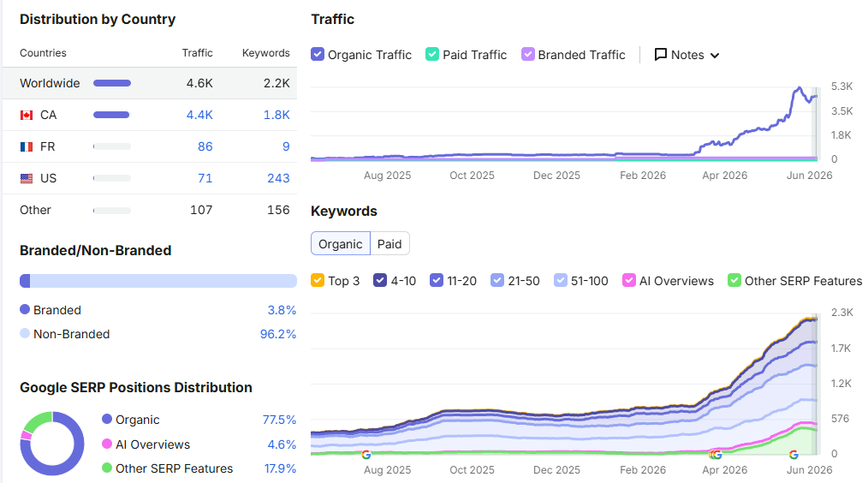Viewport: 868px width, 483px height.
Task: Click the Google update marker near Aug 2025
Action: pyautogui.click(x=366, y=455)
